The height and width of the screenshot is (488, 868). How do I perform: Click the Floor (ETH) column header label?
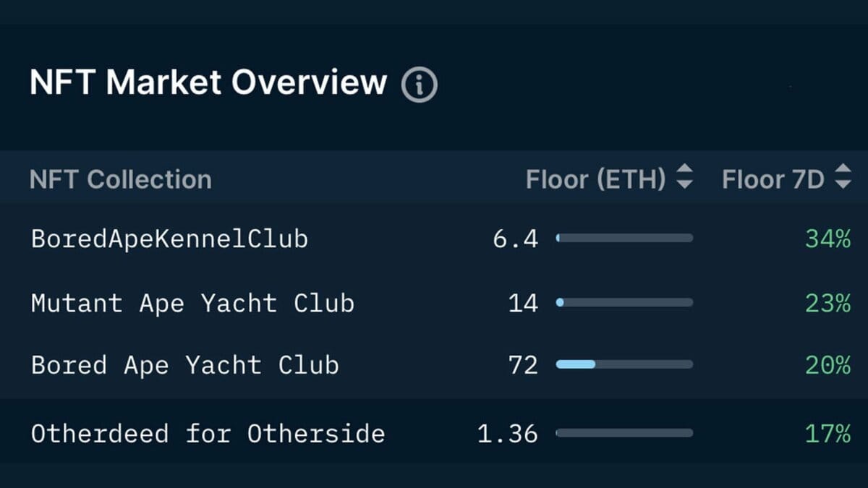pyautogui.click(x=595, y=179)
